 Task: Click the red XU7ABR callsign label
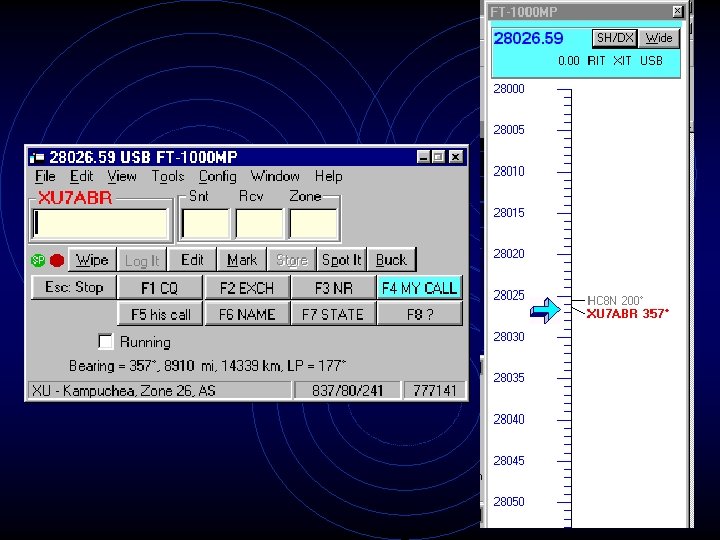click(x=75, y=198)
